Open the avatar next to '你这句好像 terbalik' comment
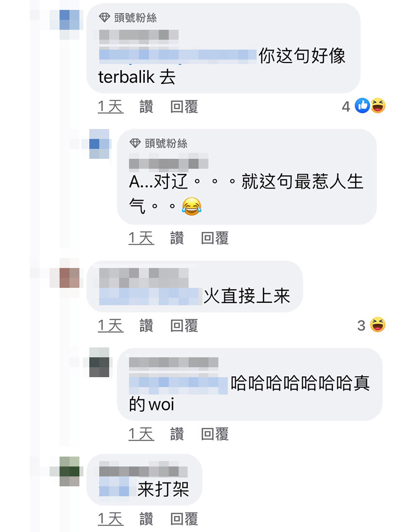397x532 pixels. [x=69, y=20]
